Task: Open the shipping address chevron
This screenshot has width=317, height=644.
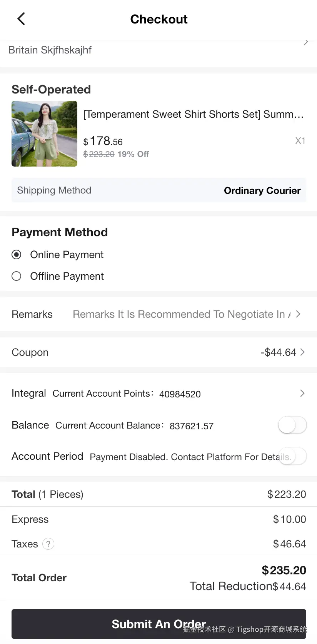Action: (306, 42)
